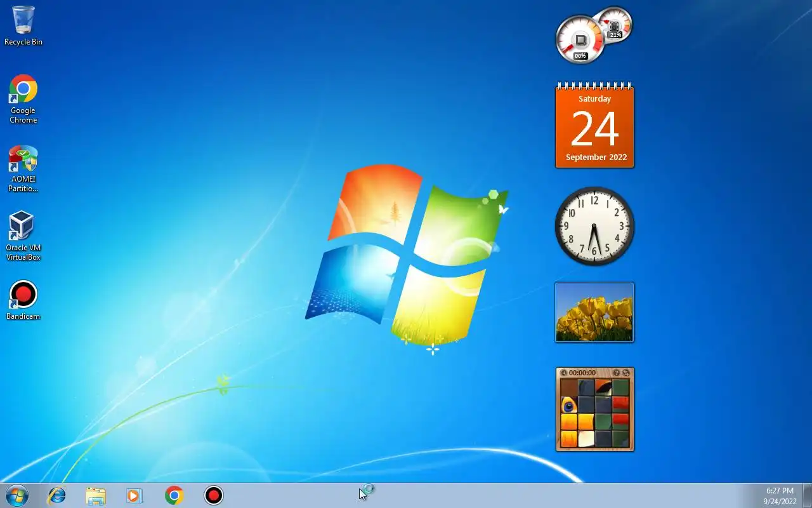This screenshot has height=508, width=812.
Task: Select the AOMEI Partition Assistant shortcut
Action: pos(23,169)
